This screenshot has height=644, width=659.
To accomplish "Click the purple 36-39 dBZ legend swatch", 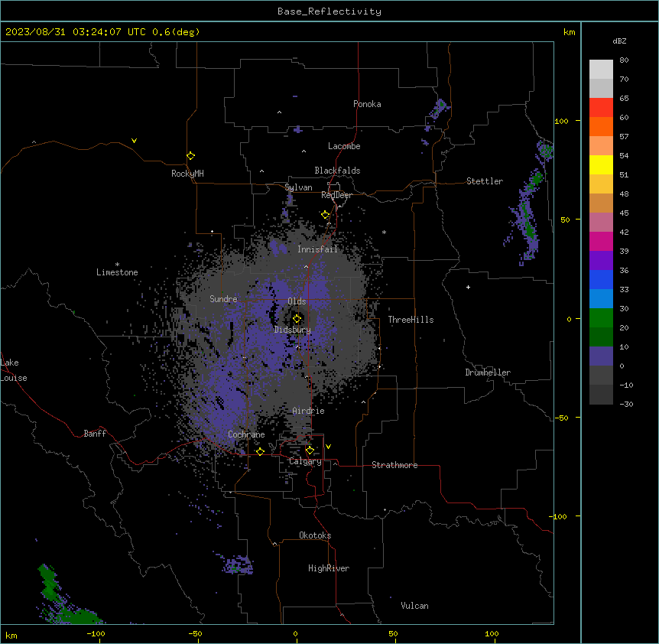I will pos(601,261).
